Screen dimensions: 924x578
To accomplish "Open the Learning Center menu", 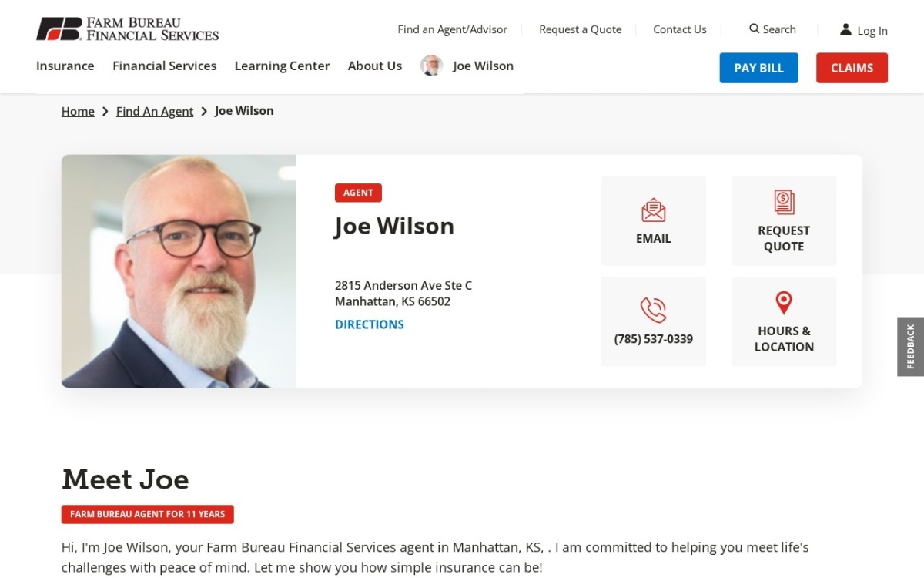I will click(x=282, y=66).
